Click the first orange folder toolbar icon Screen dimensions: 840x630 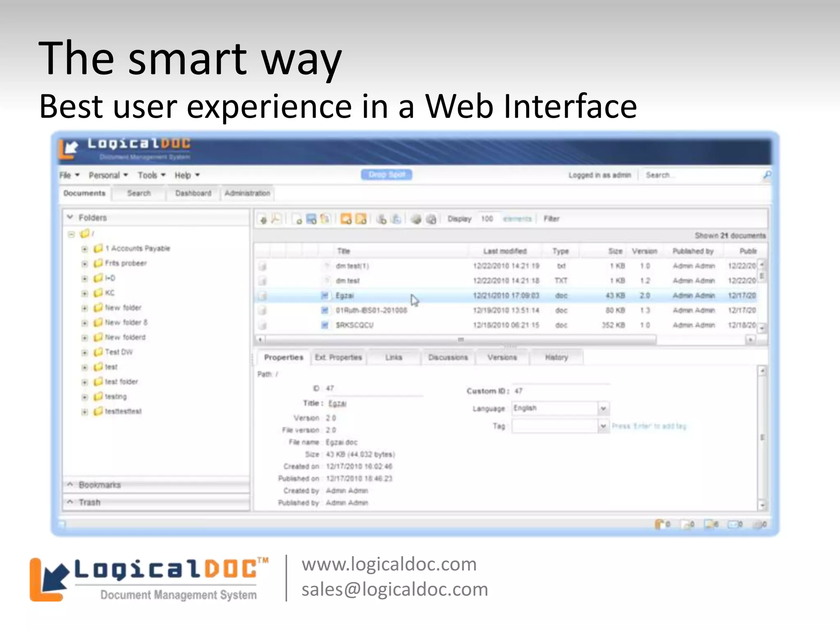click(346, 219)
